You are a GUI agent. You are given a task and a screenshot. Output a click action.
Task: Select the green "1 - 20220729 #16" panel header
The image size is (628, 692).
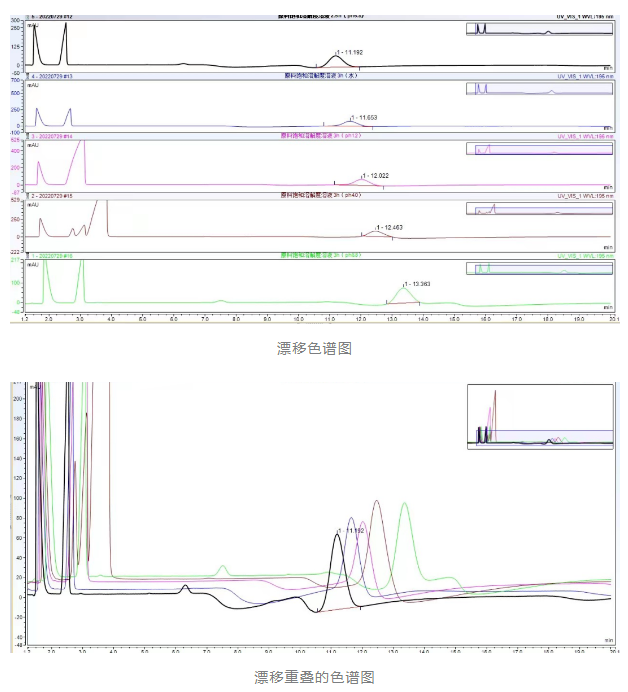pyautogui.click(x=60, y=256)
